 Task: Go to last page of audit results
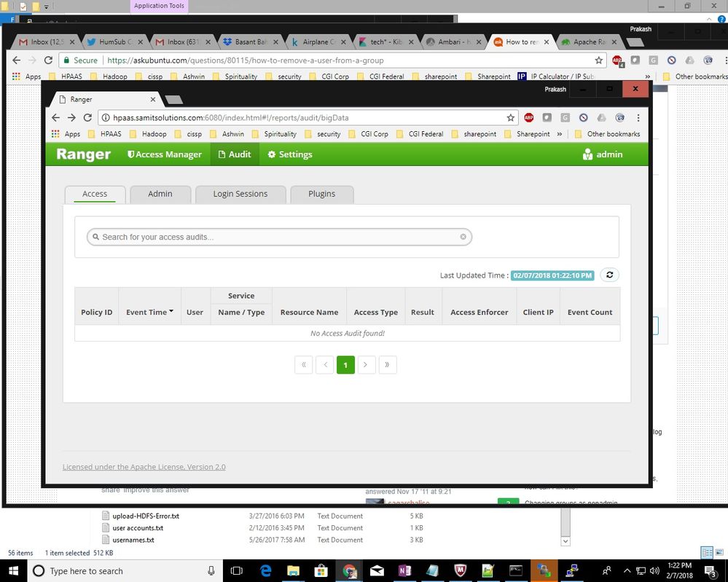387,365
